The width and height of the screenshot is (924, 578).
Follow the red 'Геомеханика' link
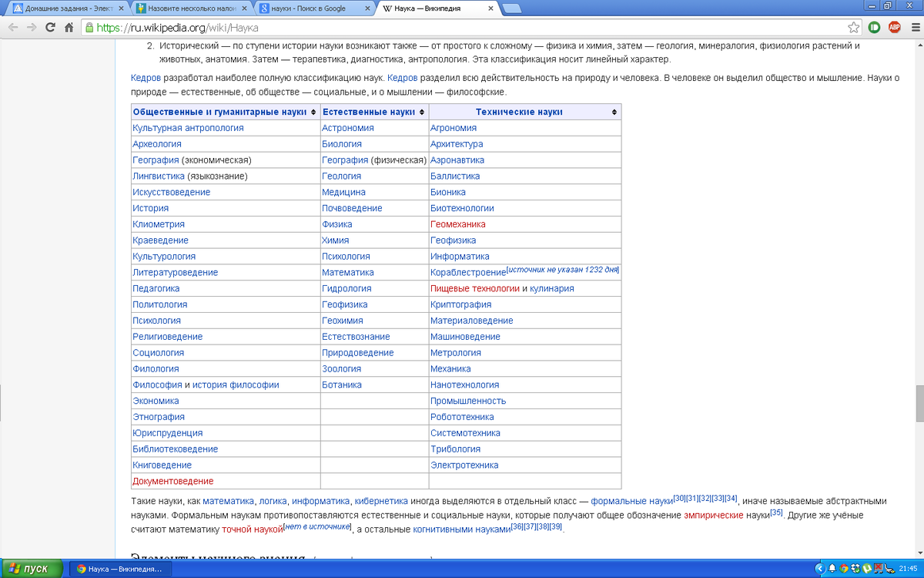[458, 224]
